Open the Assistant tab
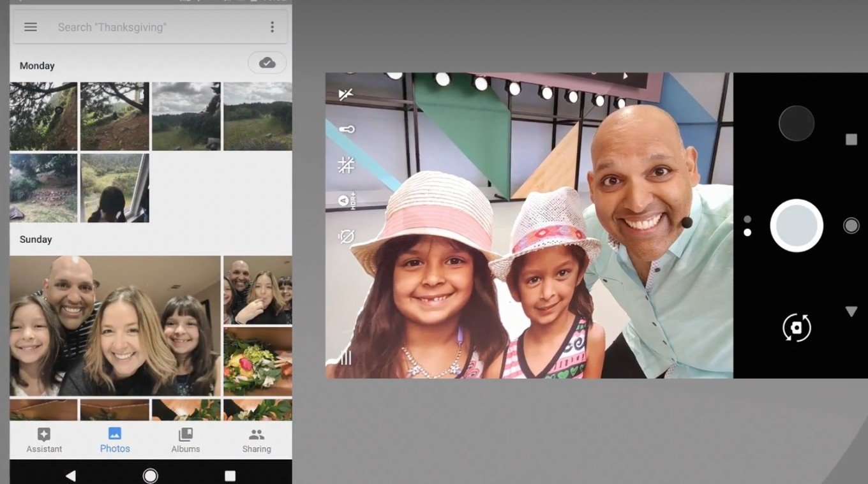Viewport: 868px width, 484px height. 44,440
